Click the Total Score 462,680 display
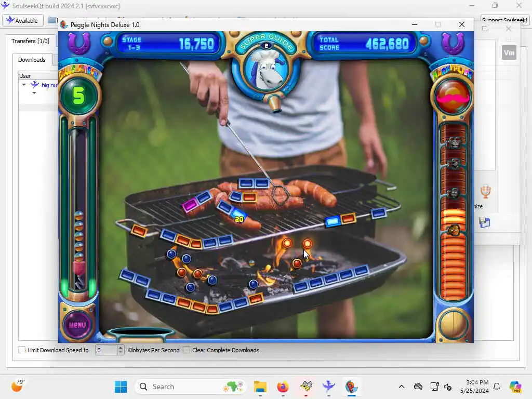 [364, 44]
